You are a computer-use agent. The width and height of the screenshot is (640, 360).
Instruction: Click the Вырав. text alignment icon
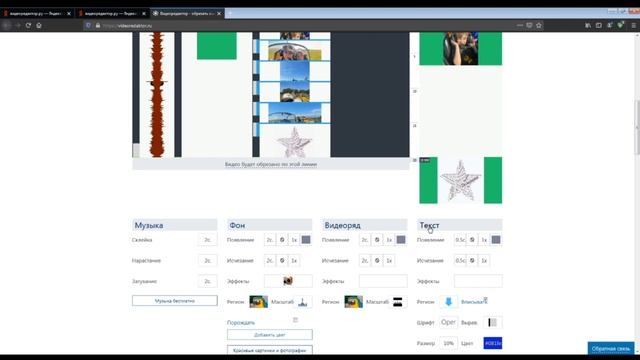pos(493,322)
